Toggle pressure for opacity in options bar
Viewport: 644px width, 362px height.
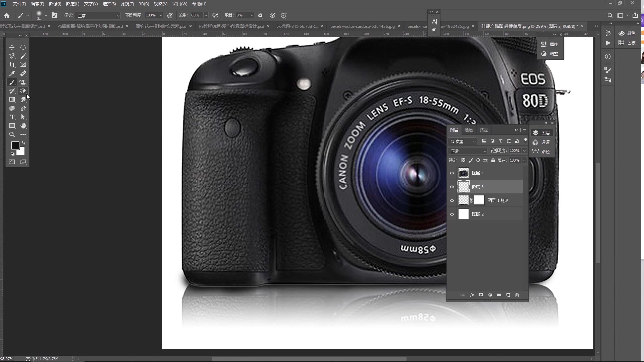coord(170,15)
